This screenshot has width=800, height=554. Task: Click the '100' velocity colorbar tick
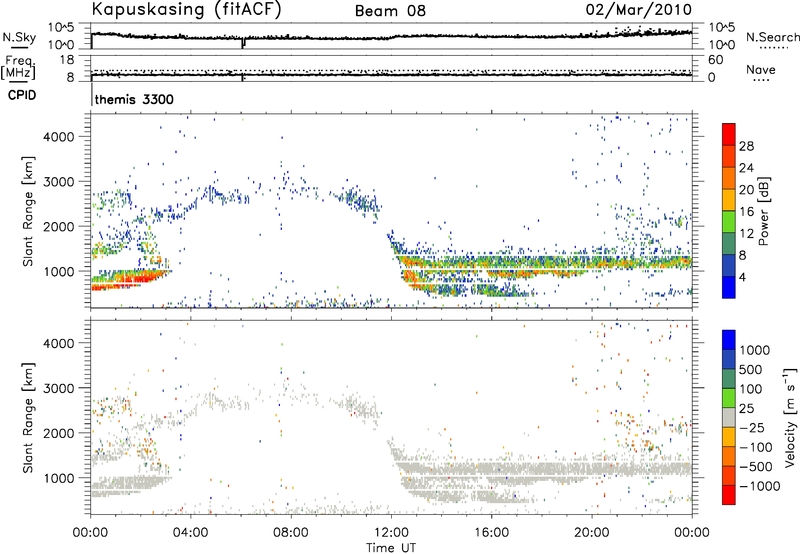751,389
